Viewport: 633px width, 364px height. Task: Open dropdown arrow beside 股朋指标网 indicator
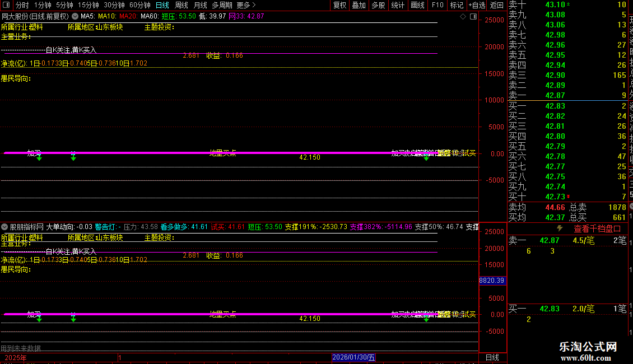coord(4,227)
